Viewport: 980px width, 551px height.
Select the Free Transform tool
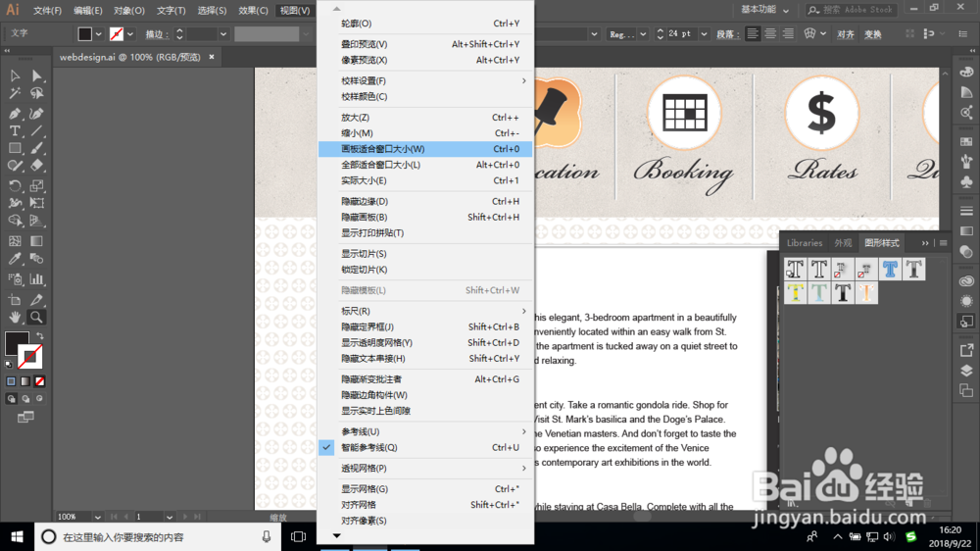pyautogui.click(x=37, y=203)
